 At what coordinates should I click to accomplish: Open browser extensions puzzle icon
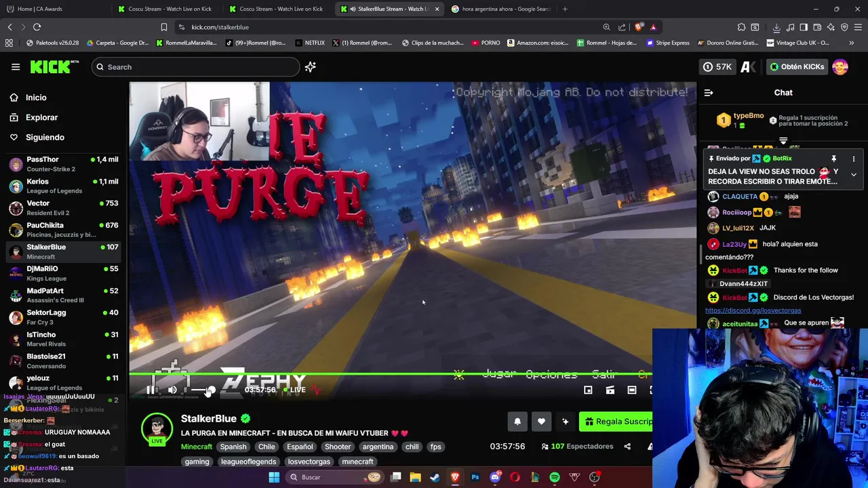[x=741, y=27]
